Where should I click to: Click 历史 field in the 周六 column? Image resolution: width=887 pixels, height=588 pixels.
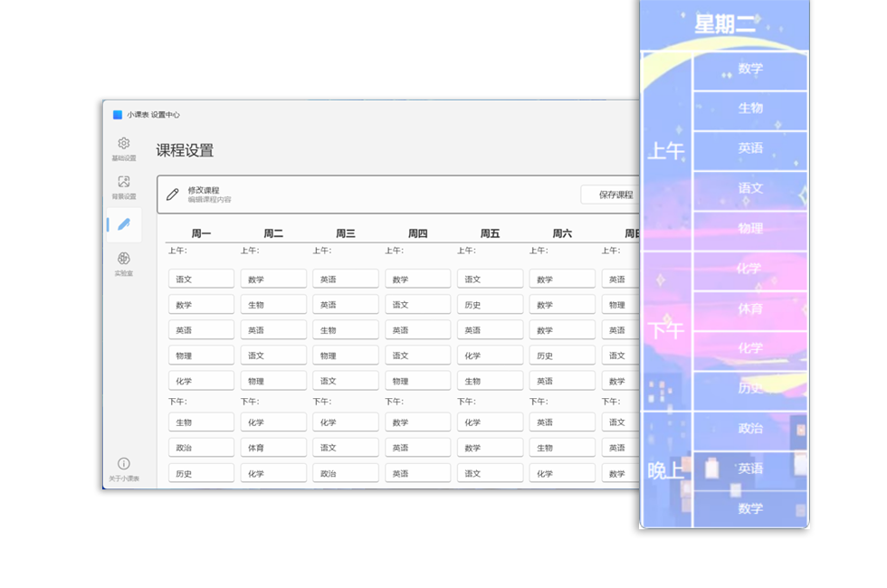561,356
